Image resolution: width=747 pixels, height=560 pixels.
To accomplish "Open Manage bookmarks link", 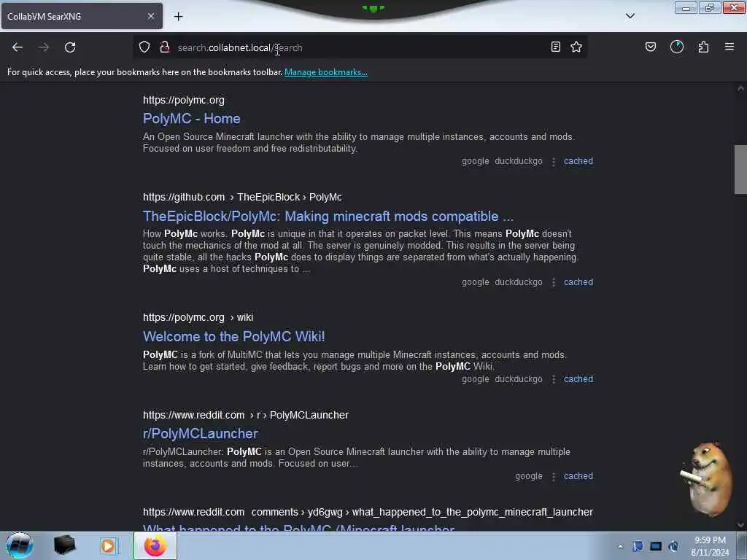I will [x=326, y=72].
